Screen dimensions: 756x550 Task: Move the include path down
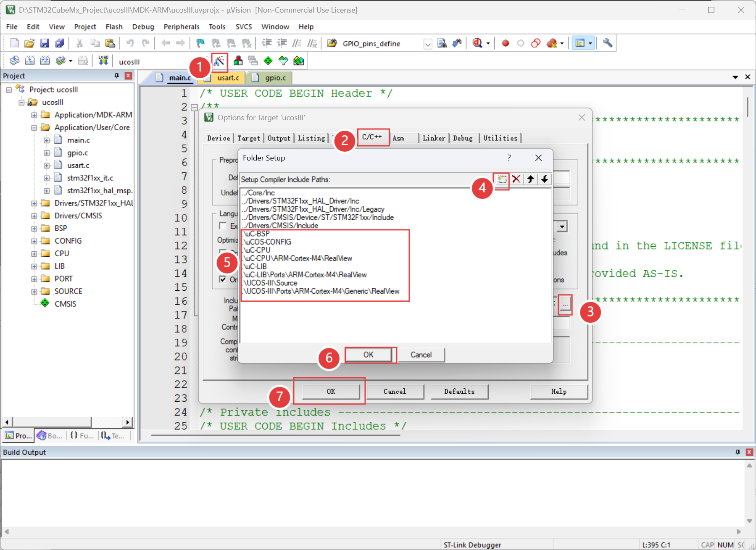point(545,179)
